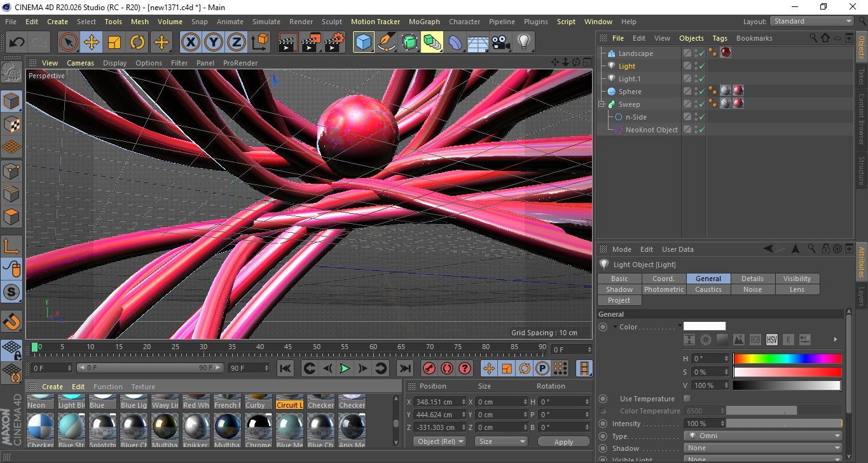The width and height of the screenshot is (868, 463).
Task: Open the deformer Bend icon
Action: pos(455,43)
